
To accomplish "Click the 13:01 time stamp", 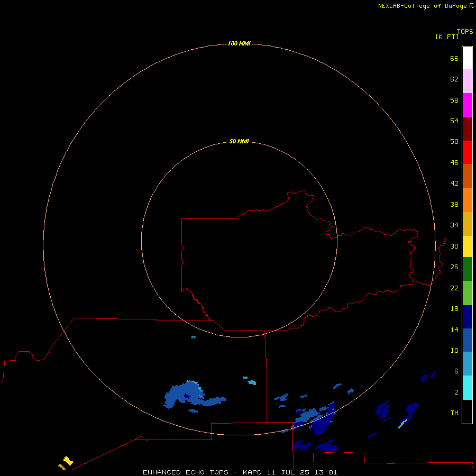I will 326,472.
